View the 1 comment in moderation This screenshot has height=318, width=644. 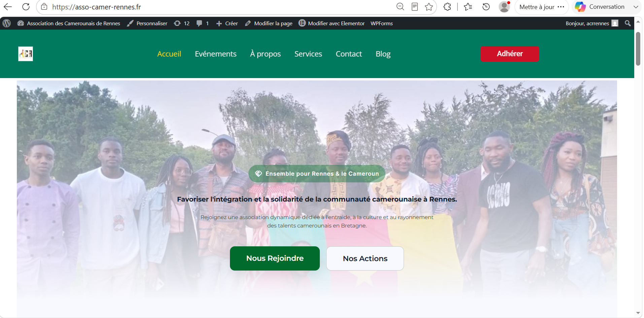pos(203,23)
